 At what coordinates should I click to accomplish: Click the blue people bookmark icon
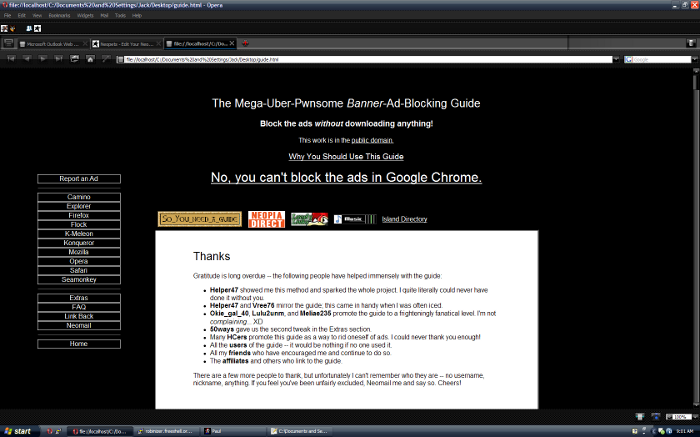[29, 29]
